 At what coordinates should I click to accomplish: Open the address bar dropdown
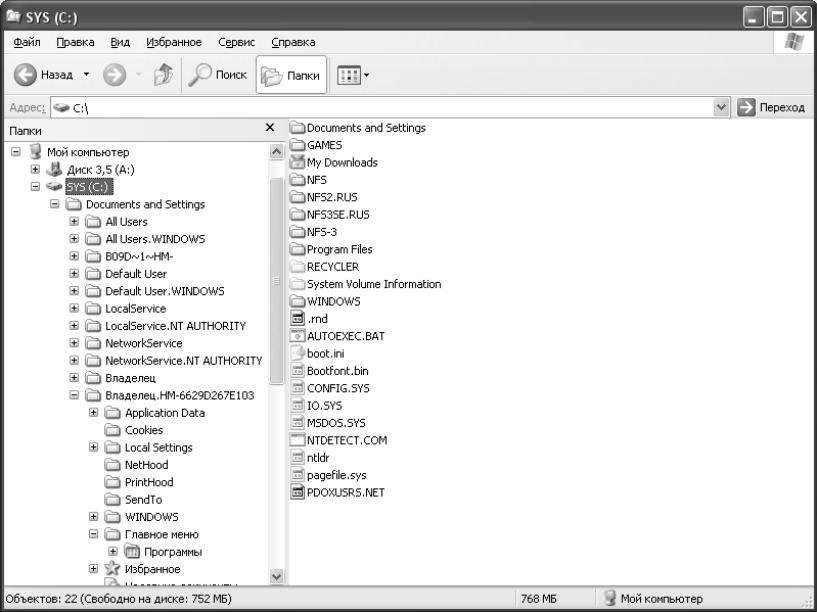(x=721, y=108)
